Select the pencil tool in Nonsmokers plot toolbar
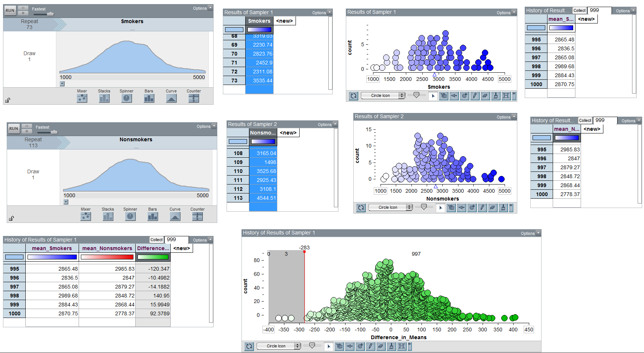Image resolution: width=644 pixels, height=353 pixels. click(x=482, y=208)
